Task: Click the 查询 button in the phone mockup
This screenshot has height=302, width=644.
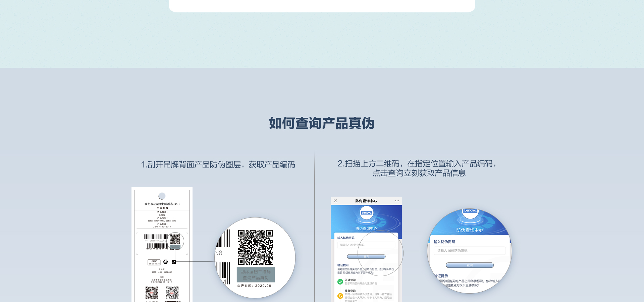Action: click(x=366, y=256)
